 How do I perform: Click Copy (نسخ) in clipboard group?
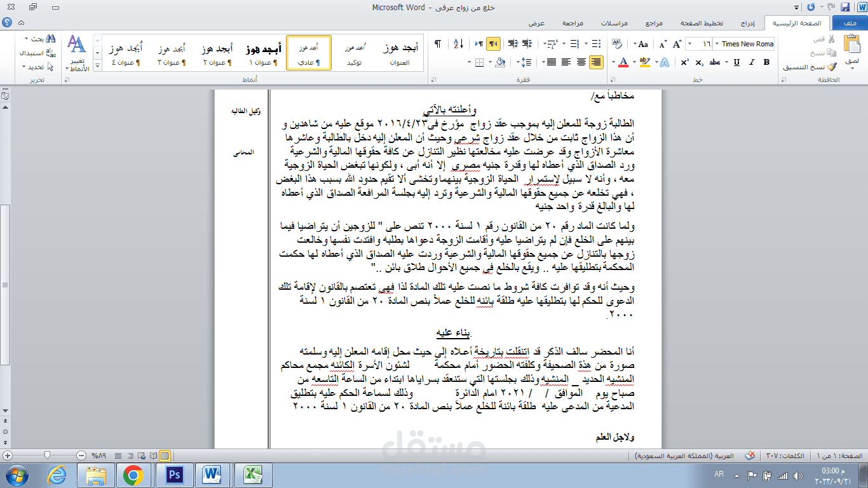(x=825, y=53)
